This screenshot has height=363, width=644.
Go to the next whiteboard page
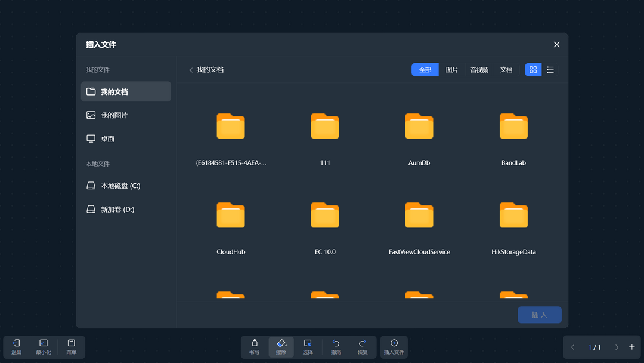tap(617, 347)
